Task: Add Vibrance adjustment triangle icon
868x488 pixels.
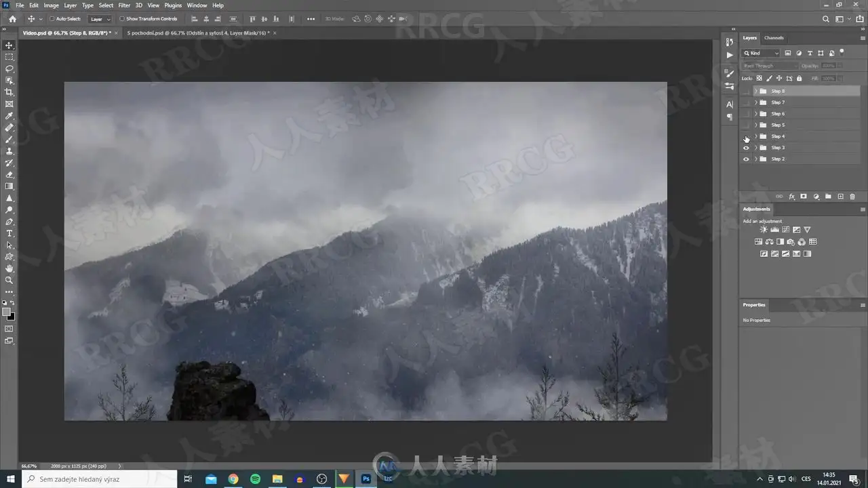Action: [807, 230]
